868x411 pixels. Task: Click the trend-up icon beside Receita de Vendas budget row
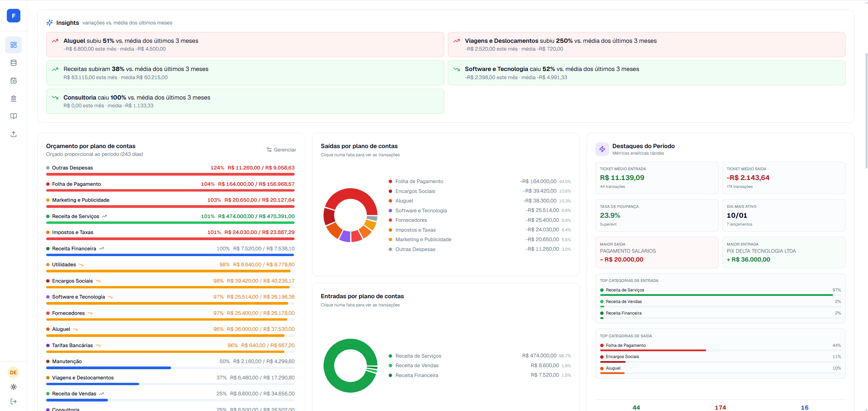(x=101, y=394)
